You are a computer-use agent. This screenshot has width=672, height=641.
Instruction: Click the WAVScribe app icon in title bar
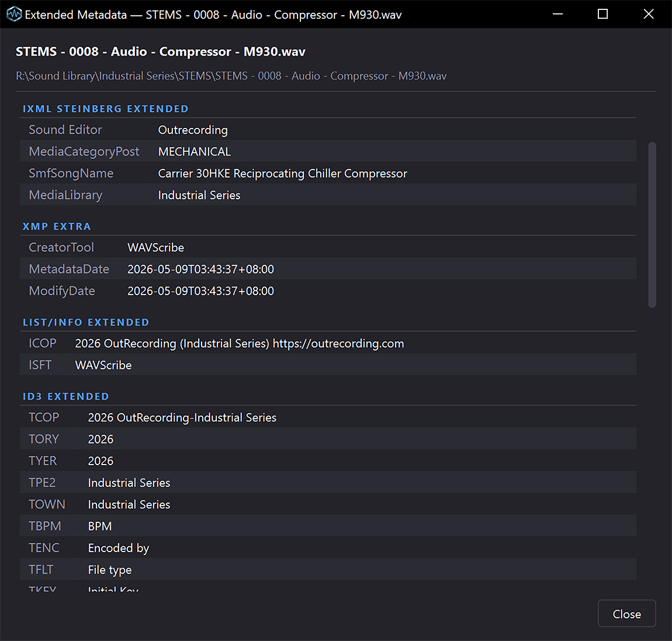(x=13, y=14)
